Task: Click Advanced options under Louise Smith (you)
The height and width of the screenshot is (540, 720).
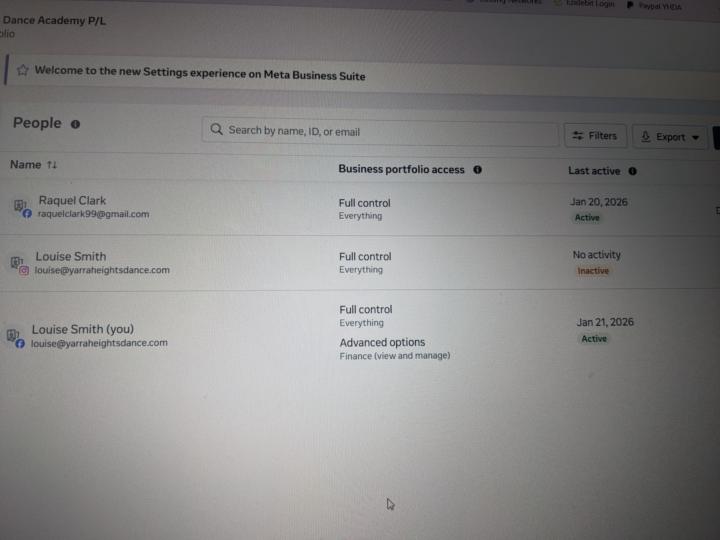Action: point(382,343)
